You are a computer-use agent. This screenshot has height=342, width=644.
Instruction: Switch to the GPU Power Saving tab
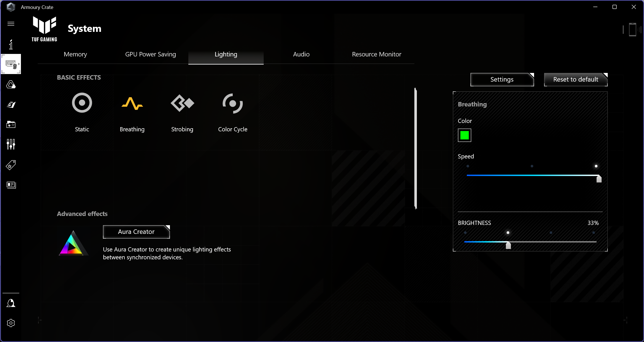150,54
